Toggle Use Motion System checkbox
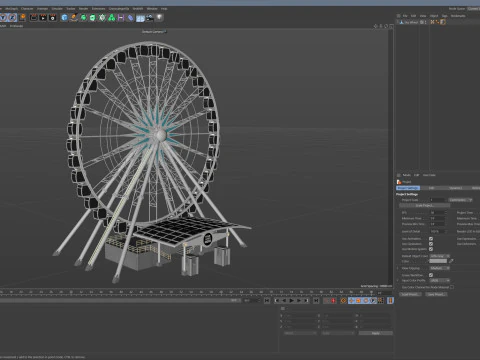This screenshot has height=360, width=480. pyautogui.click(x=431, y=249)
